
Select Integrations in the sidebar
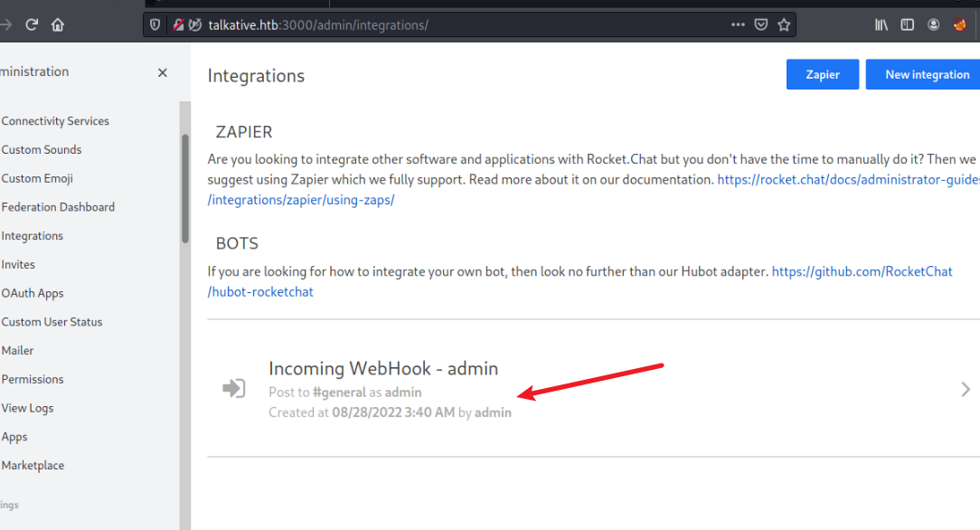click(32, 236)
